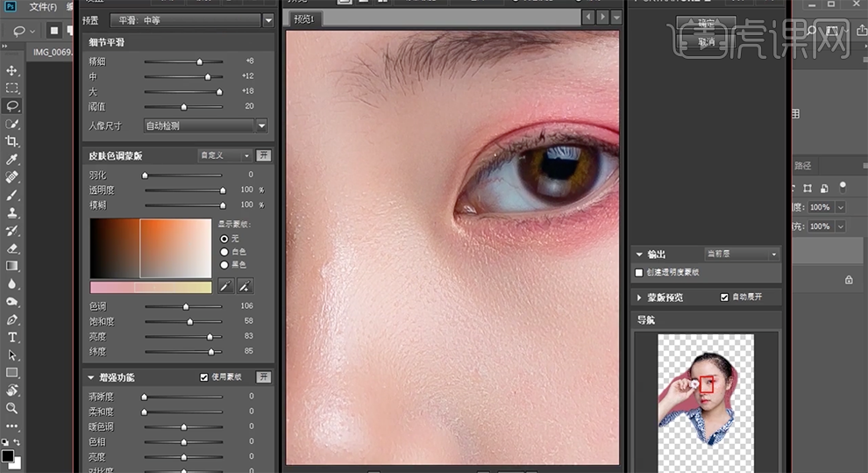The image size is (868, 473).
Task: Select the Zoom magnifier tool
Action: 12,408
